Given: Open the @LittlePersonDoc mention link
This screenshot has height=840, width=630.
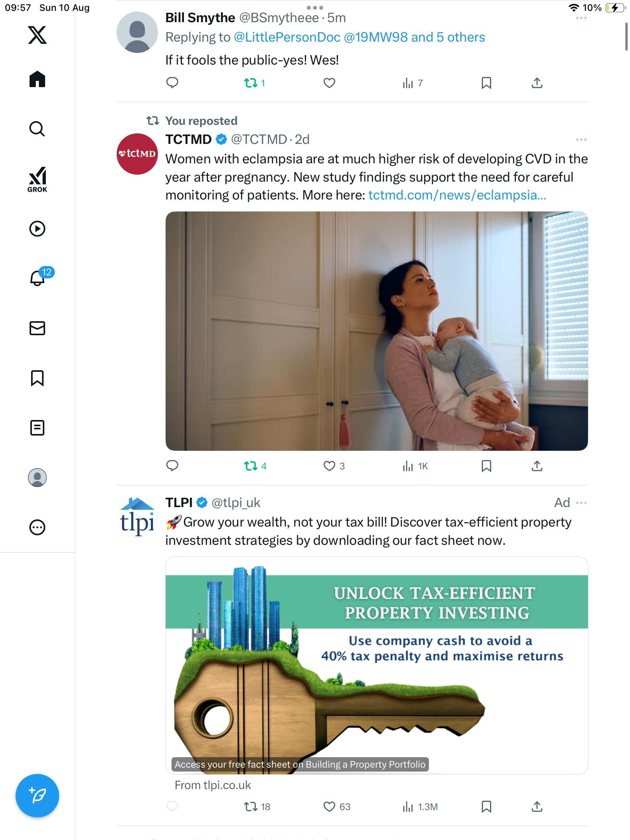Looking at the screenshot, I should [x=287, y=37].
